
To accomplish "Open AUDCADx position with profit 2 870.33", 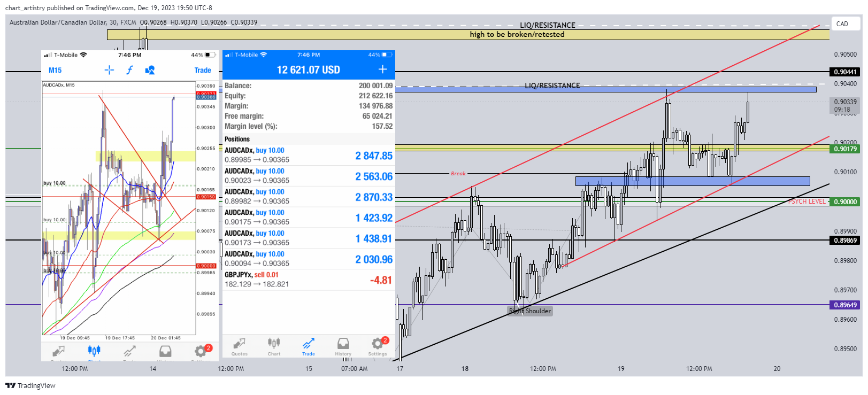I will [x=309, y=197].
